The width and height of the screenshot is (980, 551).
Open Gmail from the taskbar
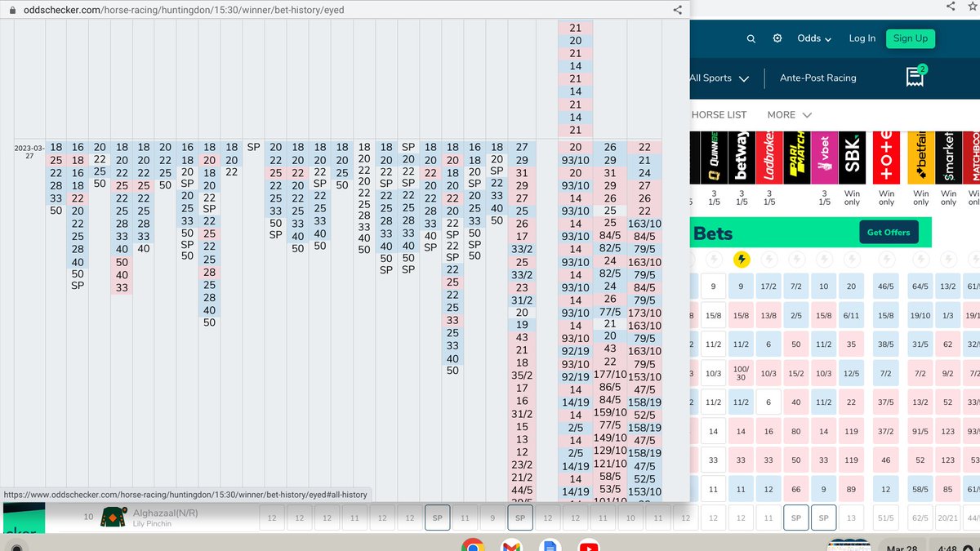[511, 548]
